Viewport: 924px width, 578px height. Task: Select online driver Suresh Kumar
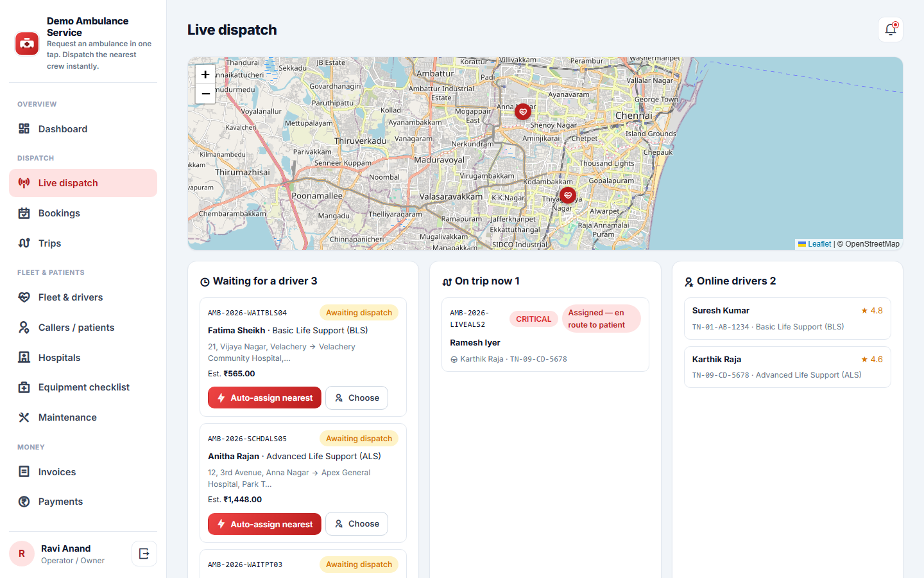coord(787,319)
